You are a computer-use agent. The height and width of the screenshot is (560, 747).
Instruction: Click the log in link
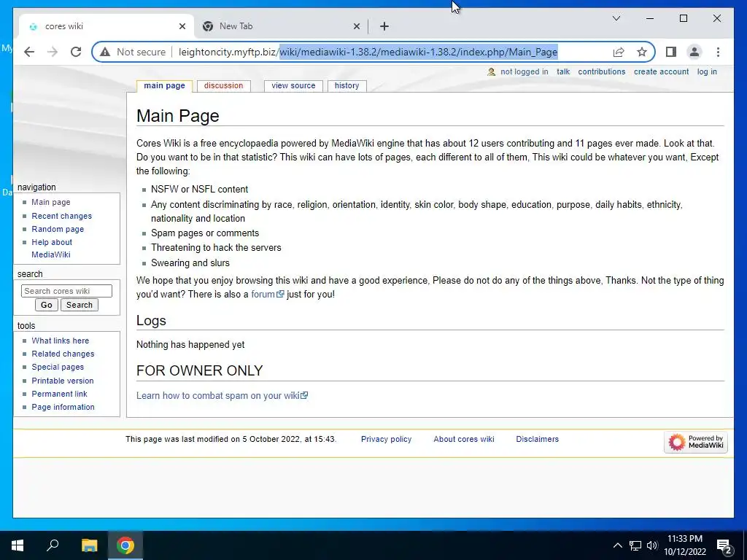click(x=707, y=72)
